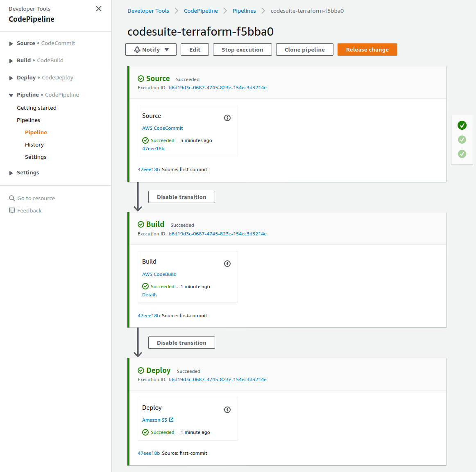The width and height of the screenshot is (476, 472).
Task: Open History in the sidebar
Action: [x=34, y=145]
